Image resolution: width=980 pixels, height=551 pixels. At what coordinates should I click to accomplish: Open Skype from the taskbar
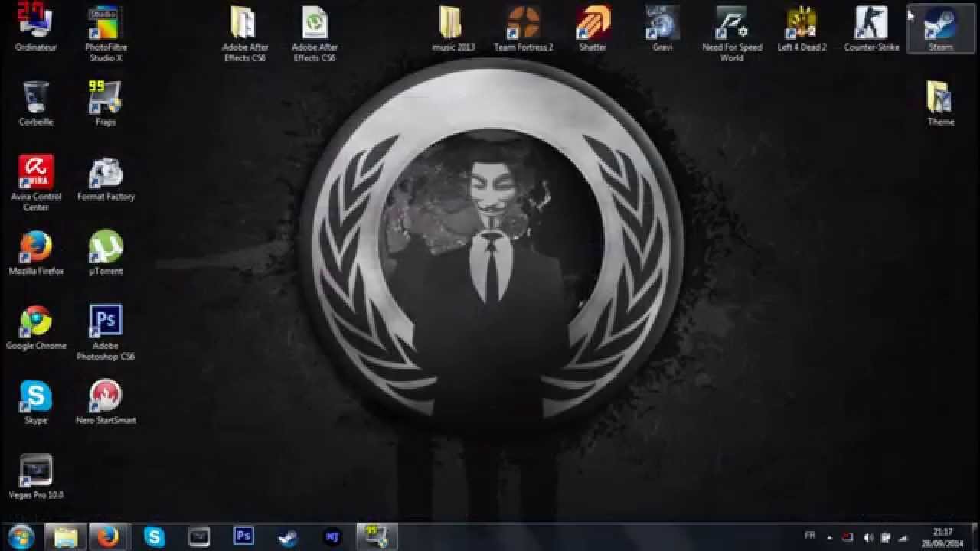155,537
